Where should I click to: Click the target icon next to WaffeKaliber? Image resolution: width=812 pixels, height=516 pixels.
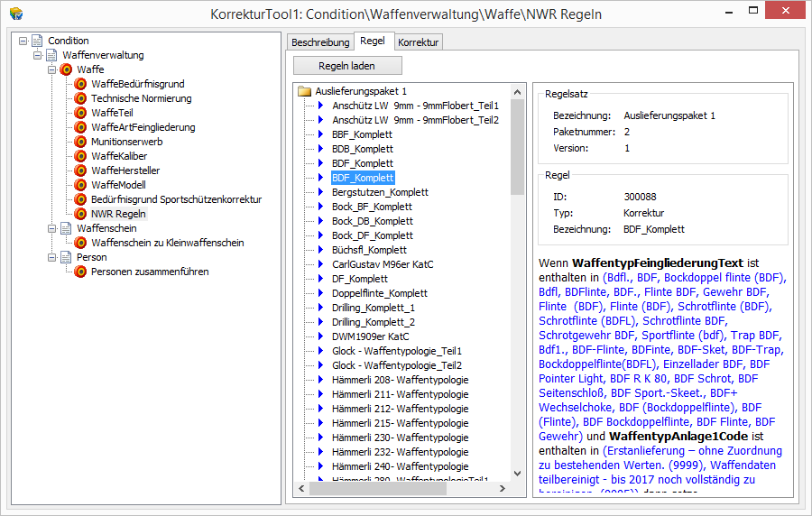(x=80, y=156)
